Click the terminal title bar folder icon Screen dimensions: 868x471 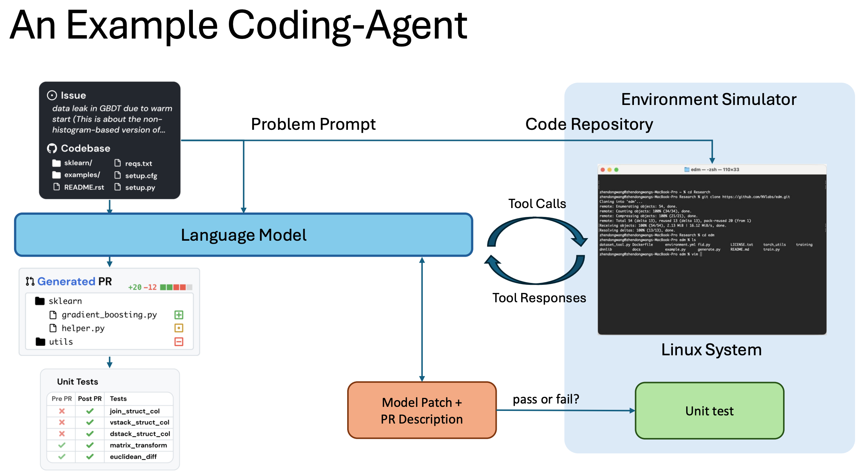click(687, 169)
